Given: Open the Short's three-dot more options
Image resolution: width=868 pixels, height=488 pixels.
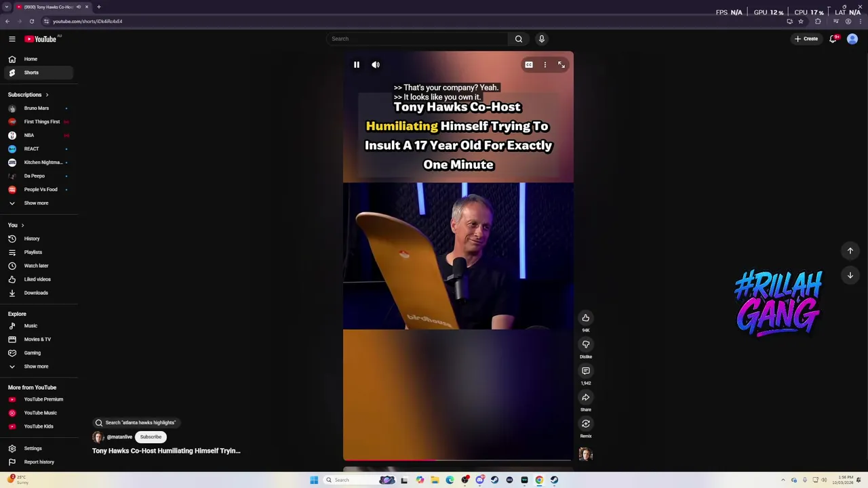Looking at the screenshot, I should (545, 65).
